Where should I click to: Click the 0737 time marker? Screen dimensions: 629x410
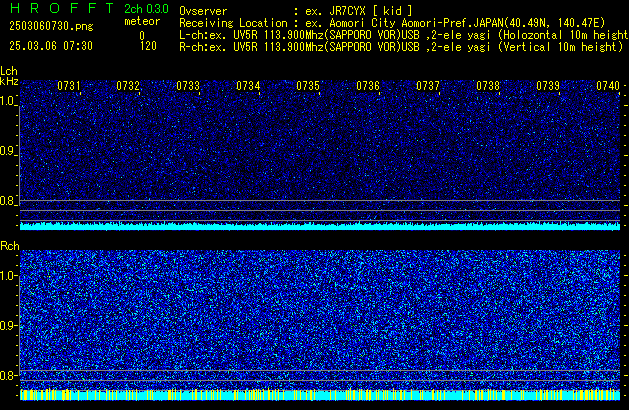pyautogui.click(x=428, y=86)
